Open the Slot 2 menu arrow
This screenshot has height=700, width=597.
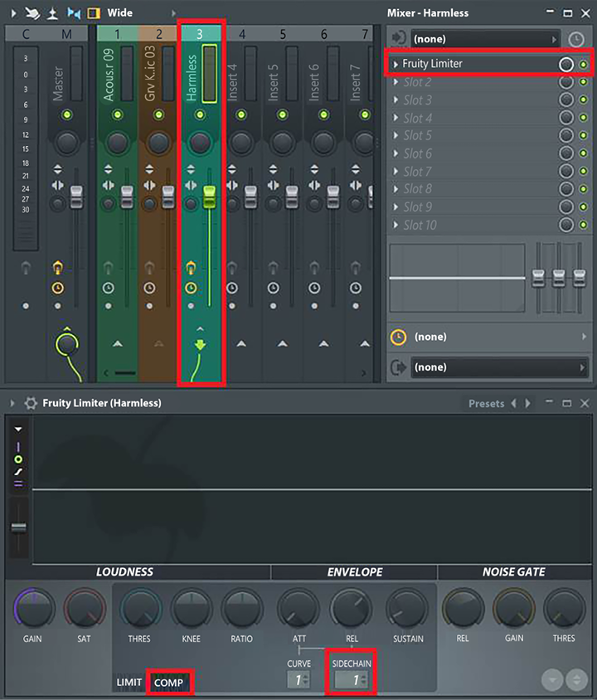tap(396, 82)
